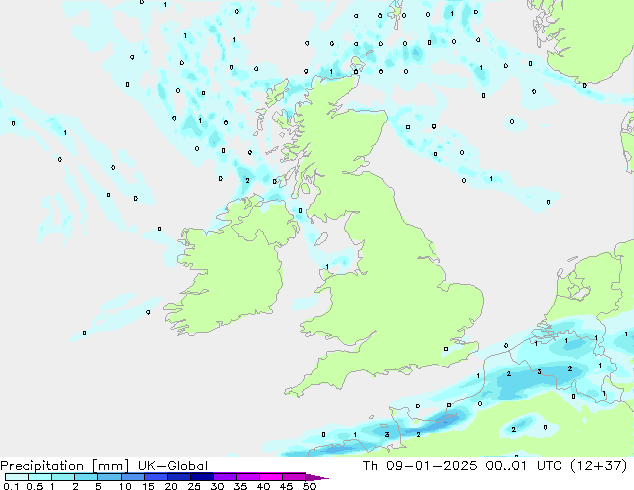Viewport: 634px width, 490px height.
Task: Click the '50' legend scale label
Action: point(309,486)
